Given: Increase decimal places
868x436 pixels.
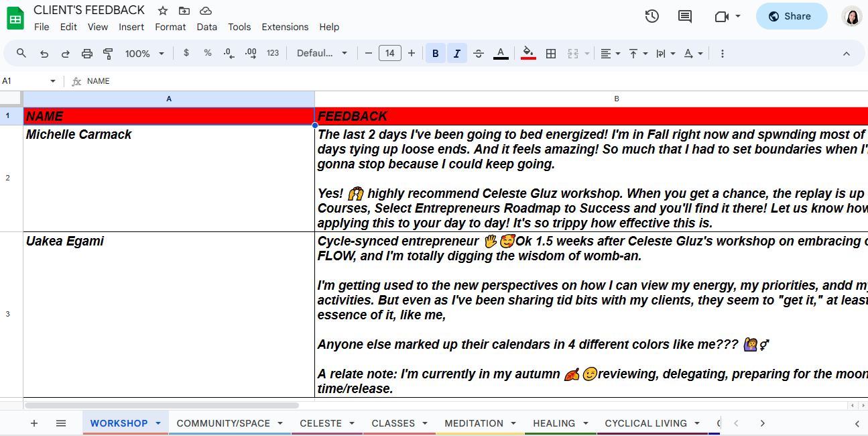Looking at the screenshot, I should tap(251, 53).
